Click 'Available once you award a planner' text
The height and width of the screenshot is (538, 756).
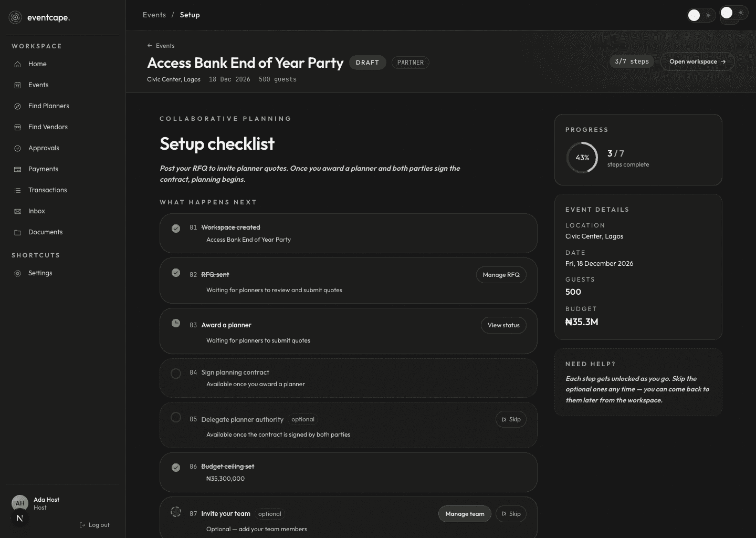[x=256, y=384]
